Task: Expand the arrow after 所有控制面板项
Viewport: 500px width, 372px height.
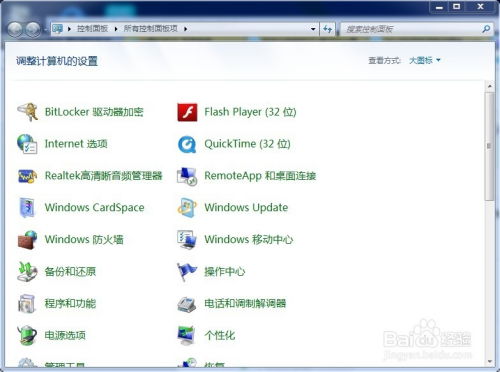Action: (x=185, y=29)
